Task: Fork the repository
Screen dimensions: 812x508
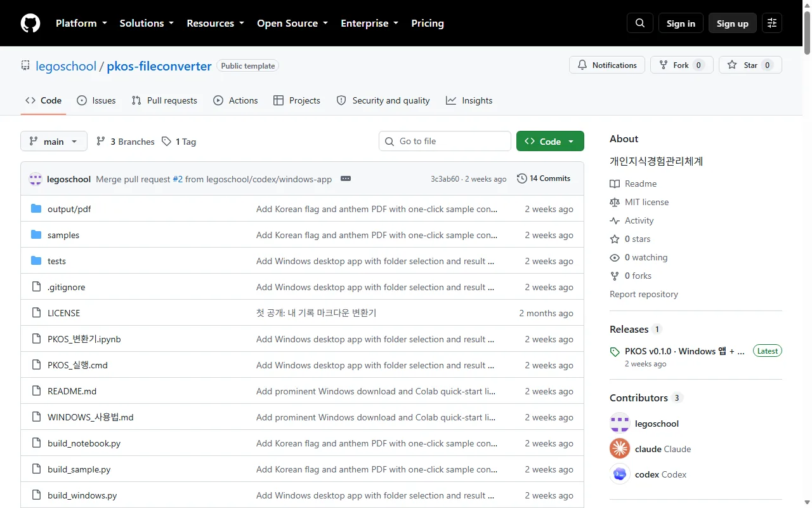Action: coord(682,65)
